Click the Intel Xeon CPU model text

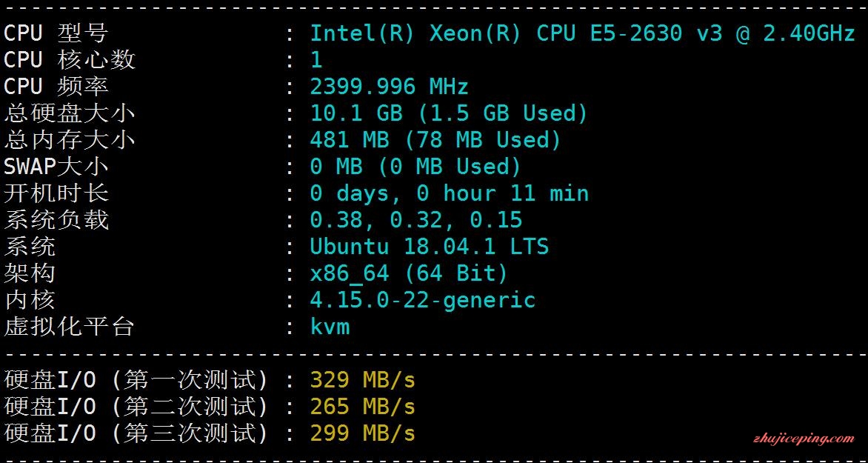point(582,33)
